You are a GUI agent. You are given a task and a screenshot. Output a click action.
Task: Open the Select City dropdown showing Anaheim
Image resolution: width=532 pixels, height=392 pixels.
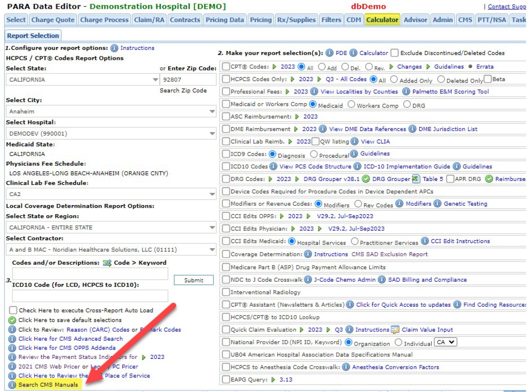pos(111,112)
